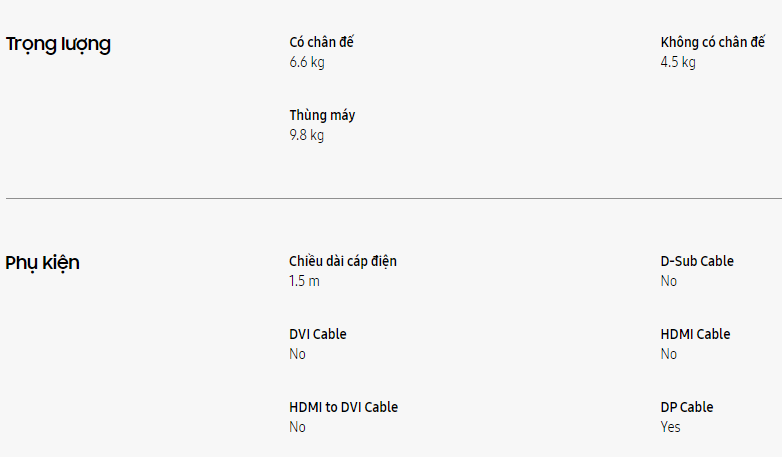Click the 4.5 kg weight value
Image resolution: width=782 pixels, height=457 pixels.
(x=678, y=62)
